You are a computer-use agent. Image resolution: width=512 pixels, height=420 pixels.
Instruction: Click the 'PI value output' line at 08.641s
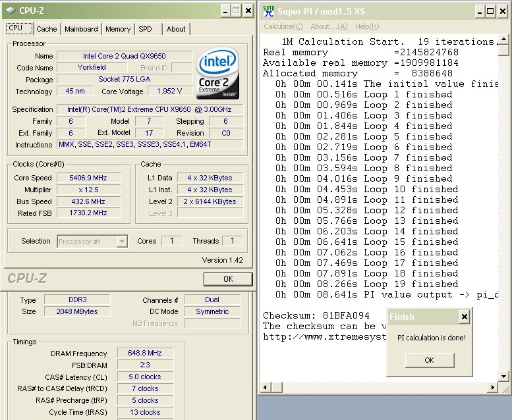(386, 295)
